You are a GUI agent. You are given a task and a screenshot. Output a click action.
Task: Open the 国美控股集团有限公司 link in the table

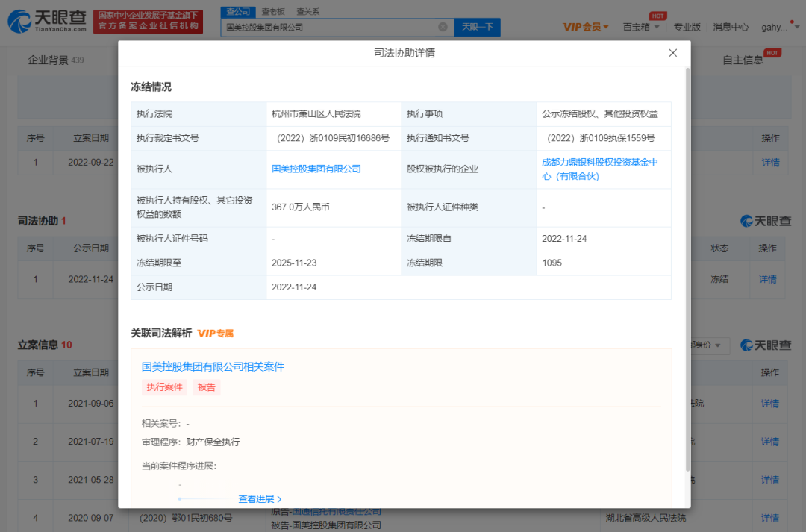tap(316, 169)
